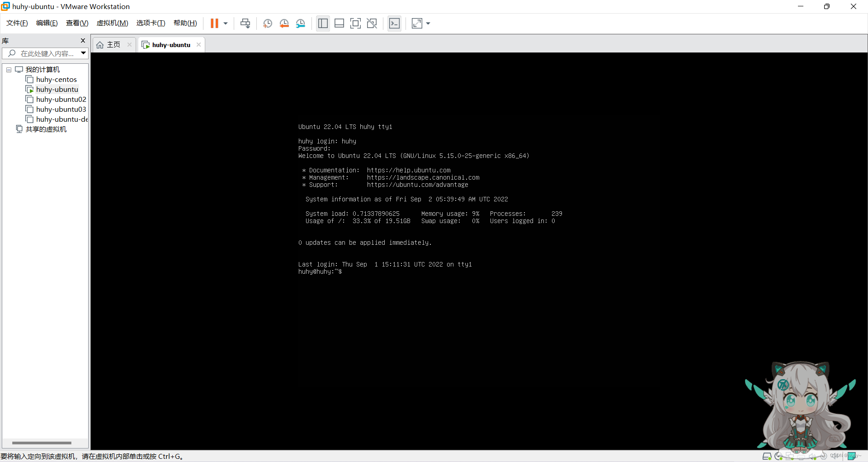The height and width of the screenshot is (462, 868).
Task: Click the 'huhy@huhy:~$' prompt line
Action: point(320,271)
